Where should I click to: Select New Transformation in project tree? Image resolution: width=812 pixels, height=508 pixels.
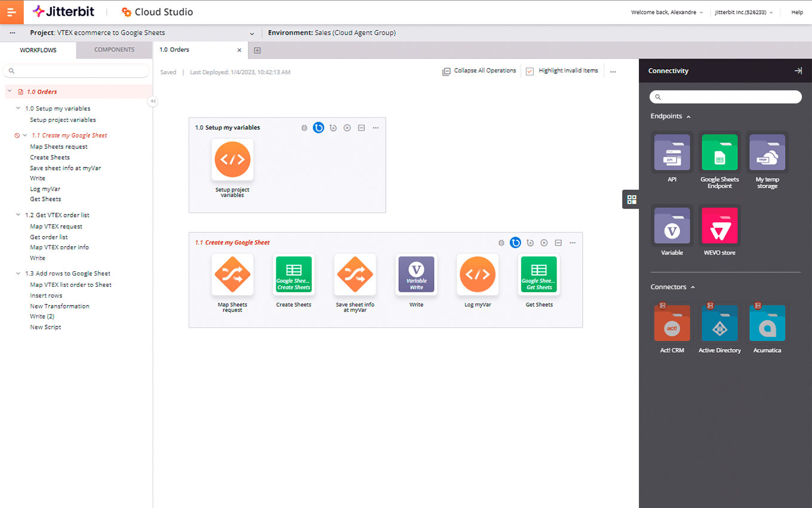point(60,306)
